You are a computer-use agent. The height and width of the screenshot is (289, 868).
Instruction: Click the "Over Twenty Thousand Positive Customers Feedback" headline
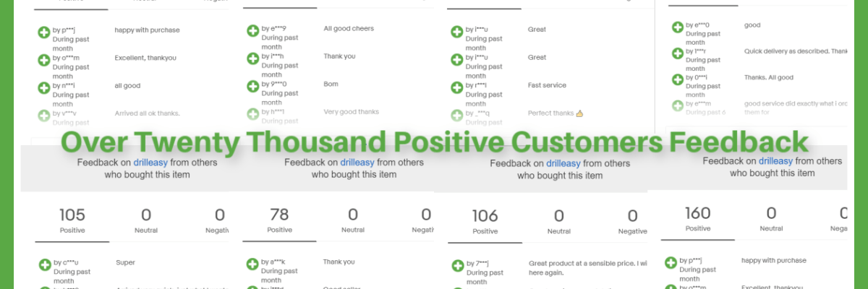tap(434, 142)
